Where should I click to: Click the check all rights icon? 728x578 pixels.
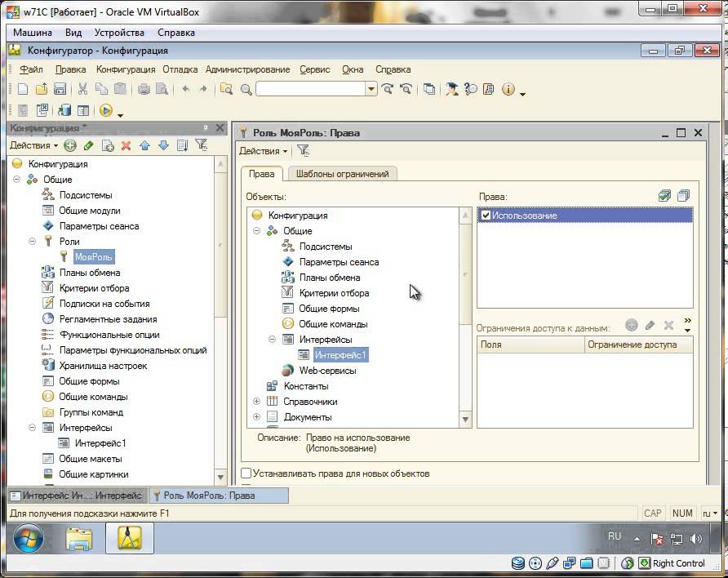point(664,196)
